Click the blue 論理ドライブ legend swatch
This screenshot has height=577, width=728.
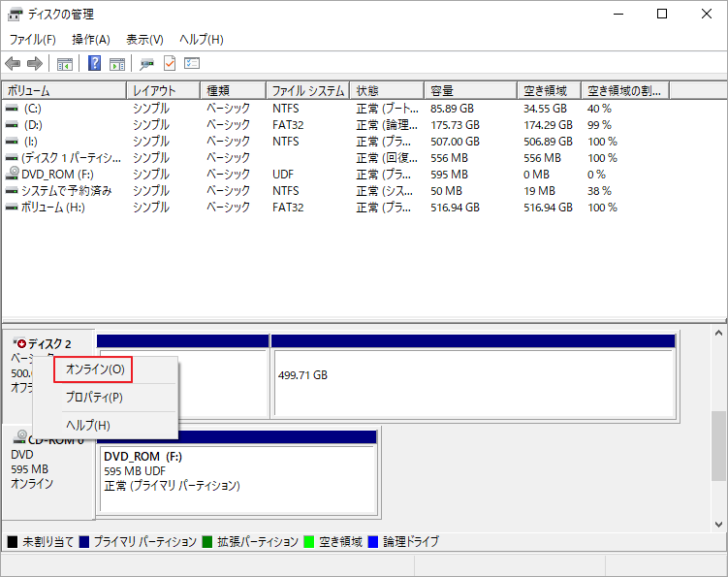(373, 542)
